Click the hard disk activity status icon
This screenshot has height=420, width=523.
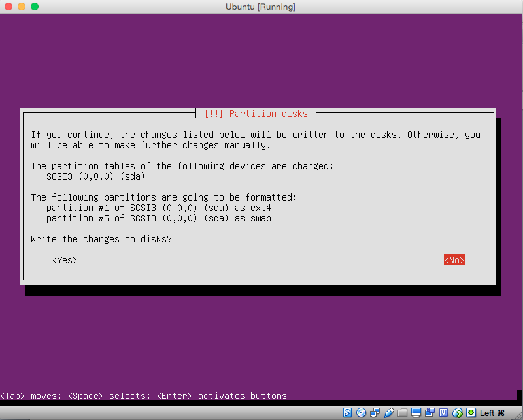(348, 413)
